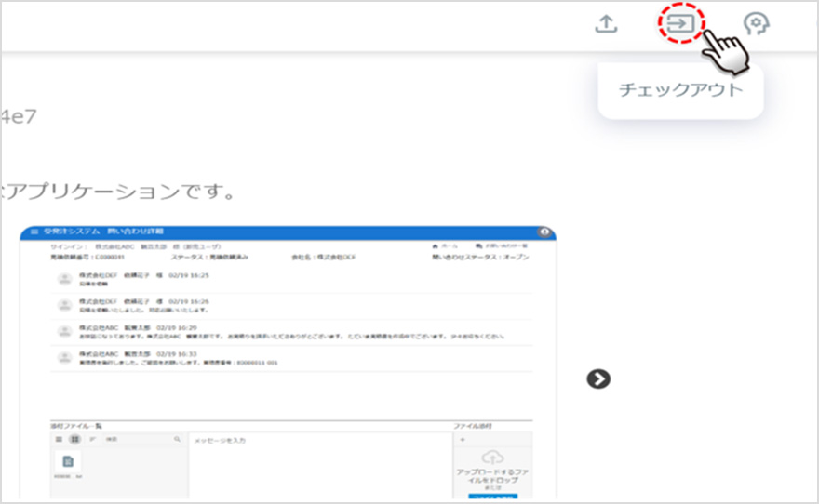The image size is (819, 504).
Task: Open the head-with-gear settings icon
Action: point(756,23)
